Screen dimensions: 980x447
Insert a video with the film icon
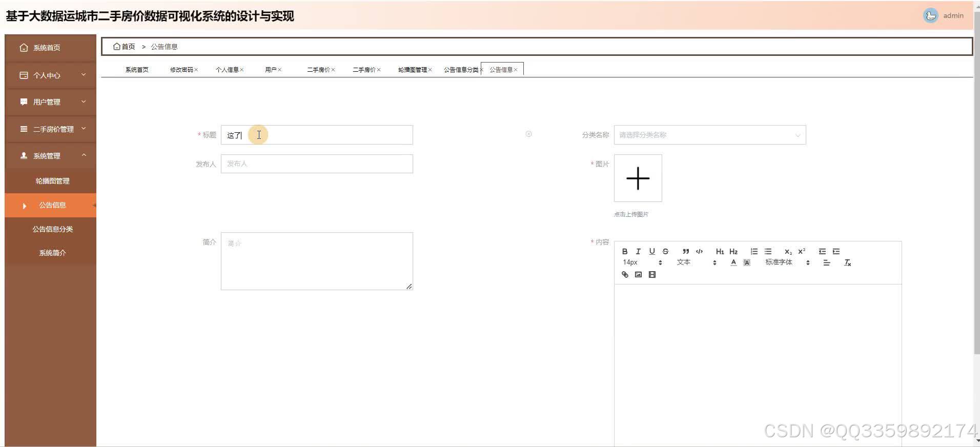click(x=652, y=275)
